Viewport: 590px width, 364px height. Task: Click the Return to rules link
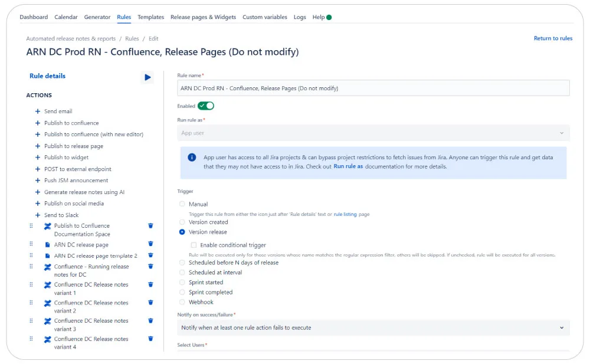click(553, 38)
